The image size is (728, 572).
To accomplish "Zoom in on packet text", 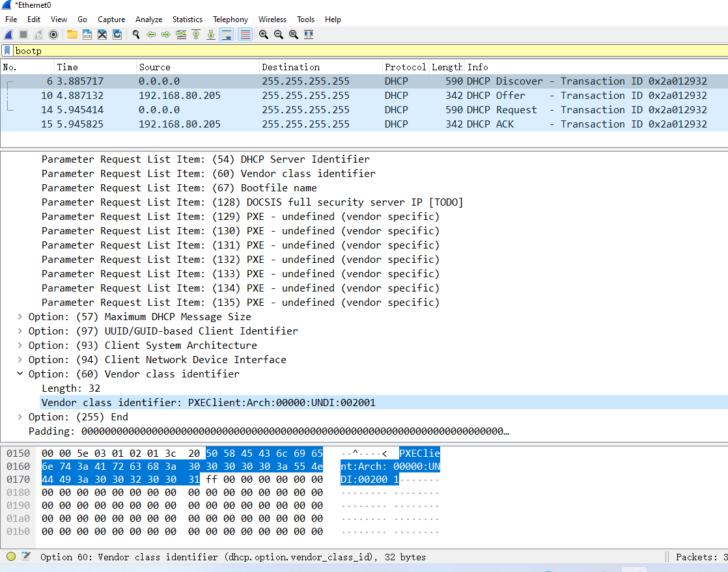I will (264, 34).
